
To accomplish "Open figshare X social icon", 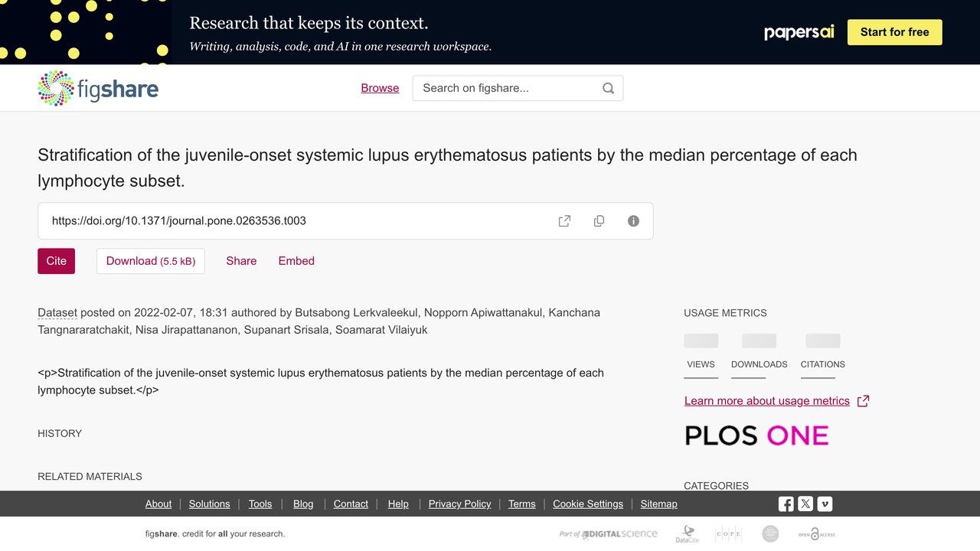I will click(x=805, y=504).
